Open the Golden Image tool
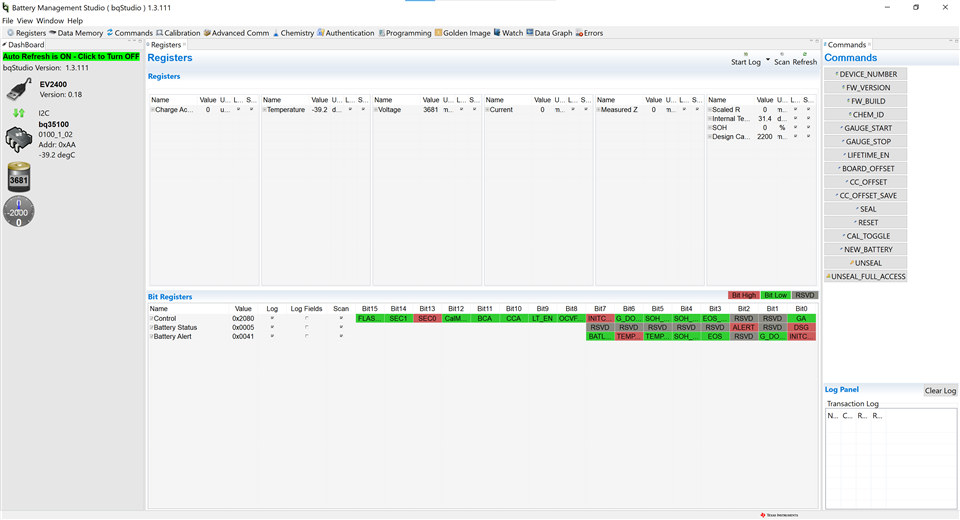This screenshot has height=520, width=960. tap(462, 33)
